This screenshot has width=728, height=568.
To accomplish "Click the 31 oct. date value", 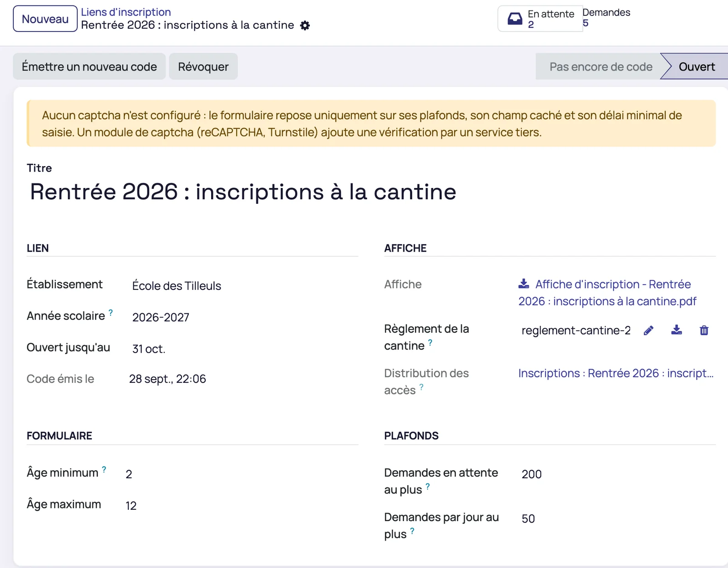I will 149,349.
